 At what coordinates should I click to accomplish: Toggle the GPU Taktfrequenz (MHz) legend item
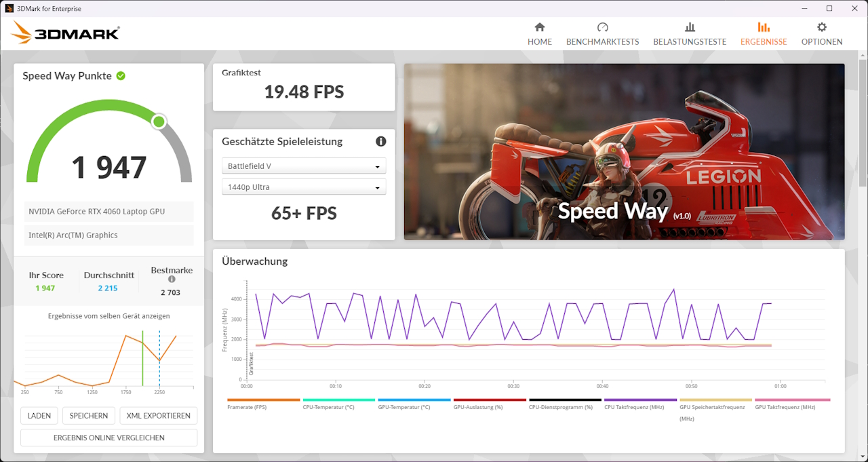pyautogui.click(x=791, y=404)
